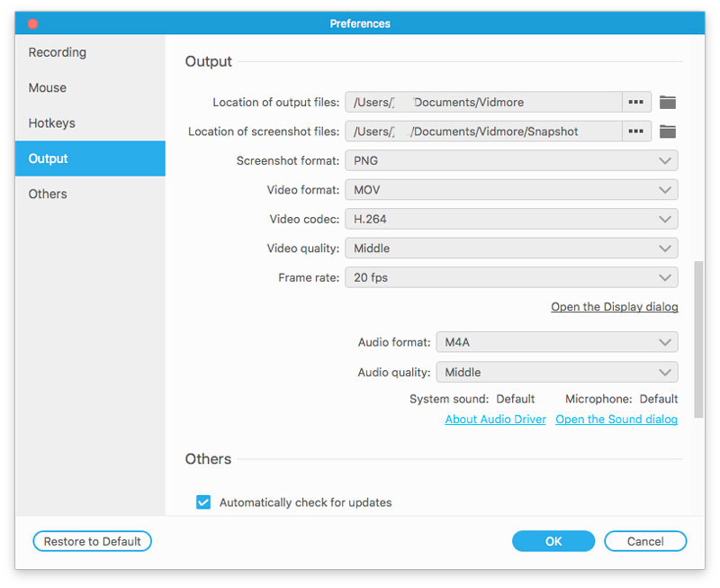Close the Preferences window with red button
The width and height of the screenshot is (720, 588).
(x=33, y=23)
